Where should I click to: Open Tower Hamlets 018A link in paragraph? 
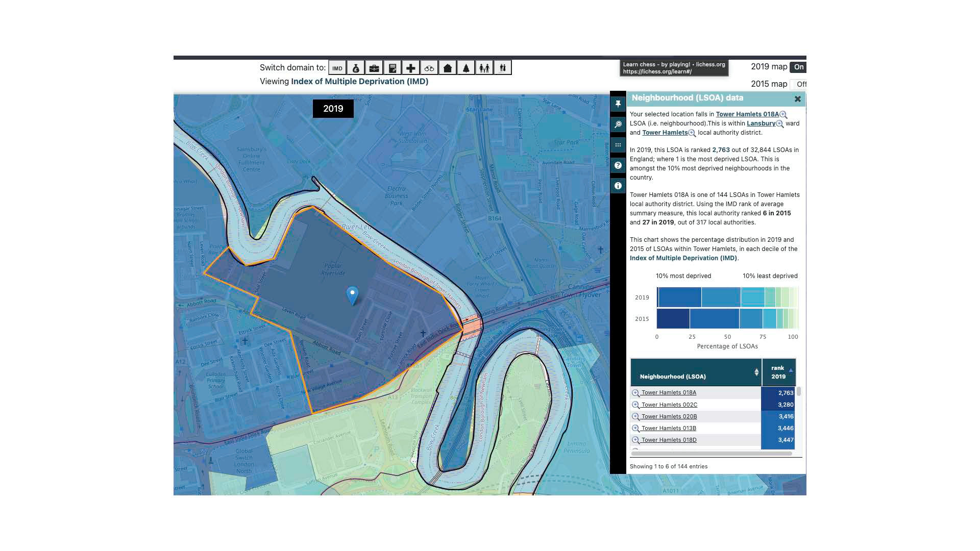coord(747,114)
